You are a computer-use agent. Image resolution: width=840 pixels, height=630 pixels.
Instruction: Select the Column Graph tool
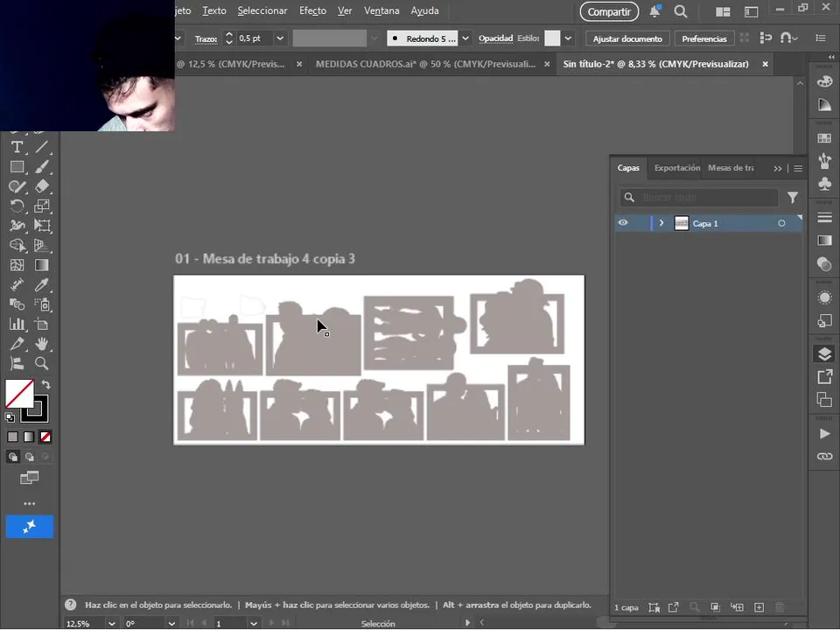[x=17, y=324]
